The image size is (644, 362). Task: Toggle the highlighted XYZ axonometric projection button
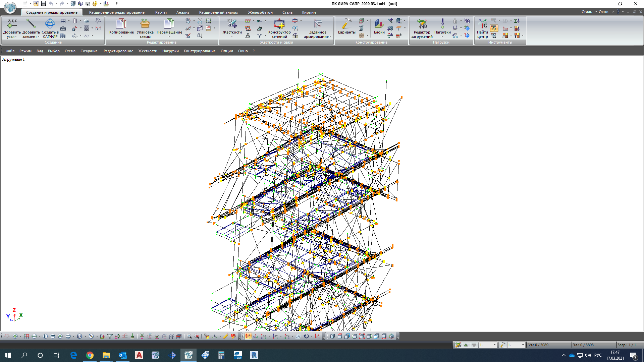(x=248, y=336)
